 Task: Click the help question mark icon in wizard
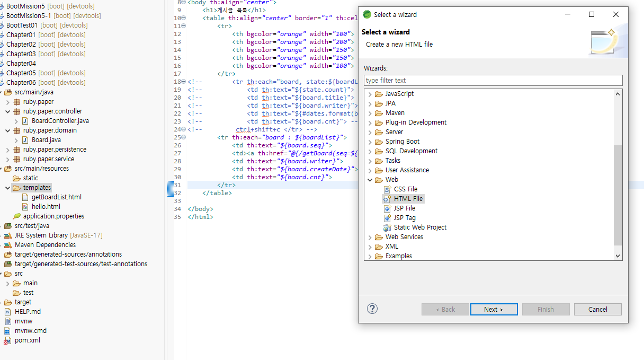[372, 309]
